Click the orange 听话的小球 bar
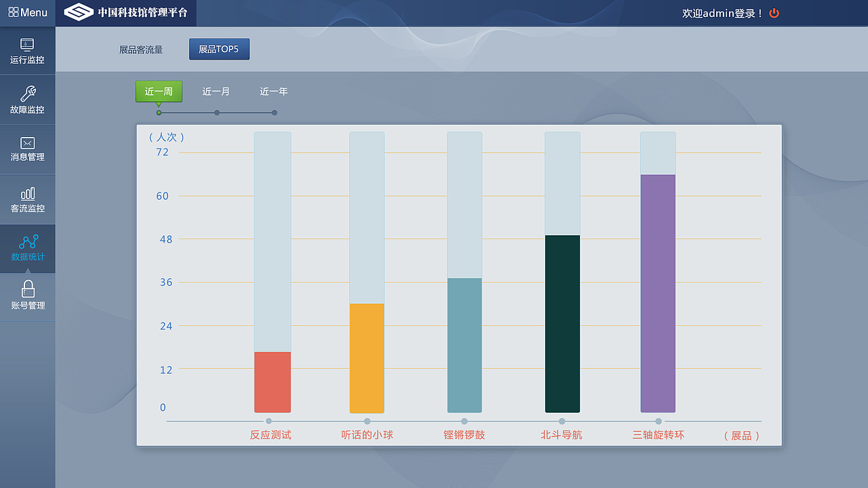 coord(367,358)
